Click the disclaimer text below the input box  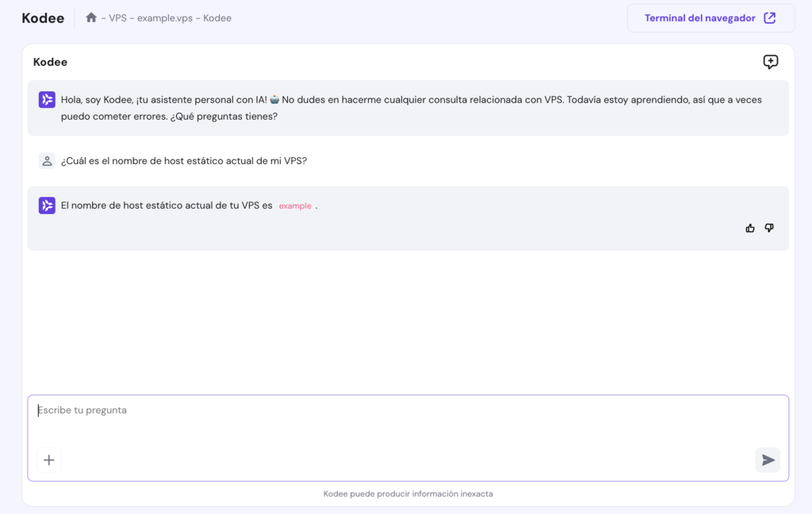(408, 493)
